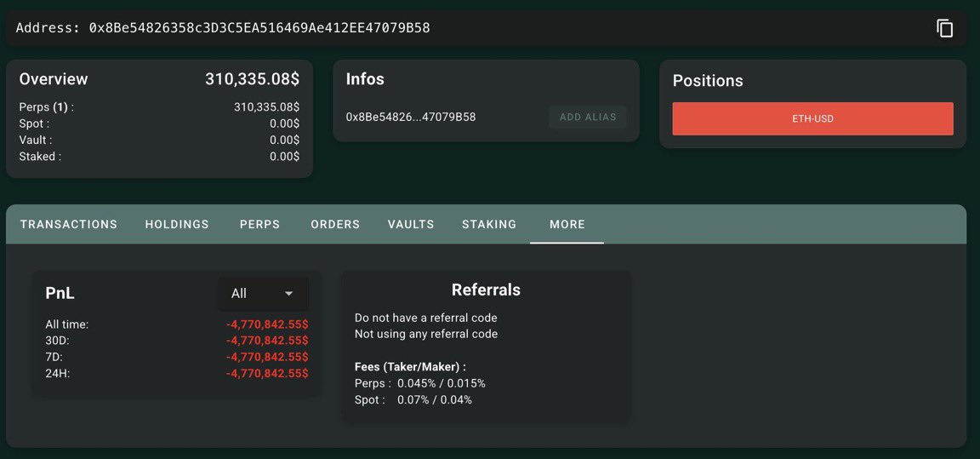
Task: Select the More tab
Action: click(567, 224)
